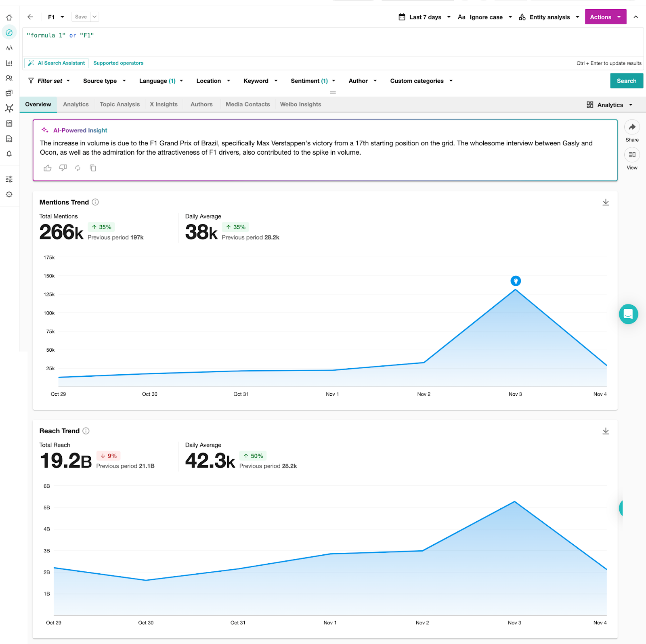Image resolution: width=646 pixels, height=644 pixels.
Task: Open the network hub sidebar icon
Action: coord(9,108)
